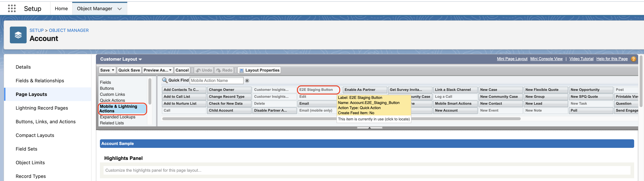Click the Account object layers icon
Viewport: 644px width, 181px height.
point(18,35)
